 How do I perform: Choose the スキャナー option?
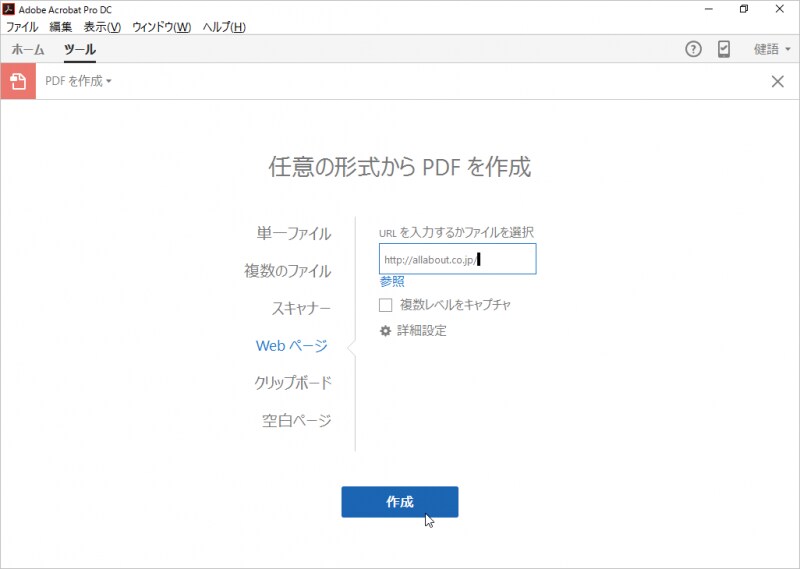(x=301, y=308)
